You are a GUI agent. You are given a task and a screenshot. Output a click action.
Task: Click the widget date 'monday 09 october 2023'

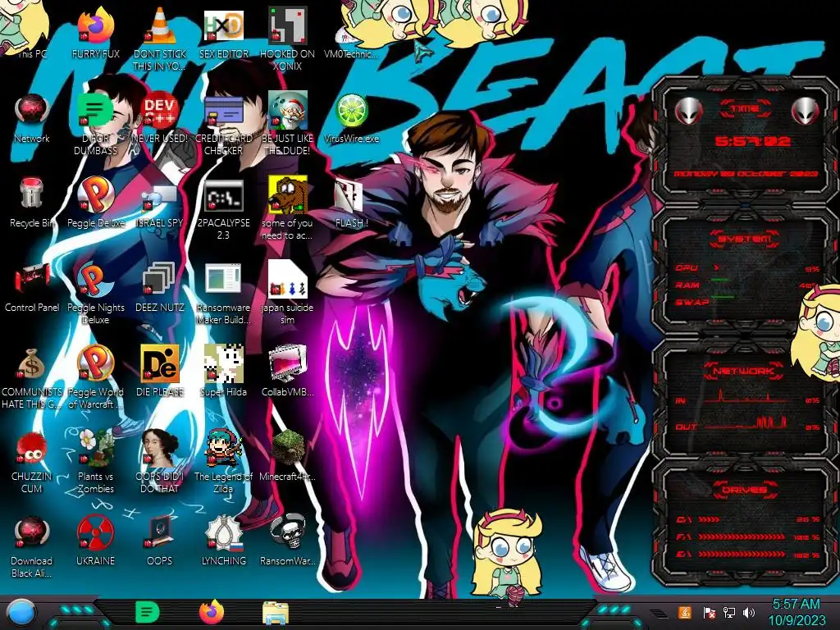point(746,174)
